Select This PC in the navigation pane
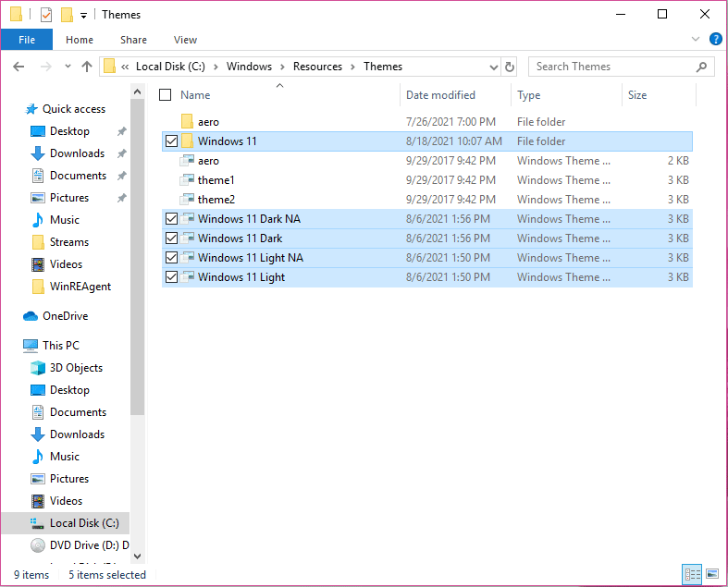The image size is (728, 587). pyautogui.click(x=61, y=346)
